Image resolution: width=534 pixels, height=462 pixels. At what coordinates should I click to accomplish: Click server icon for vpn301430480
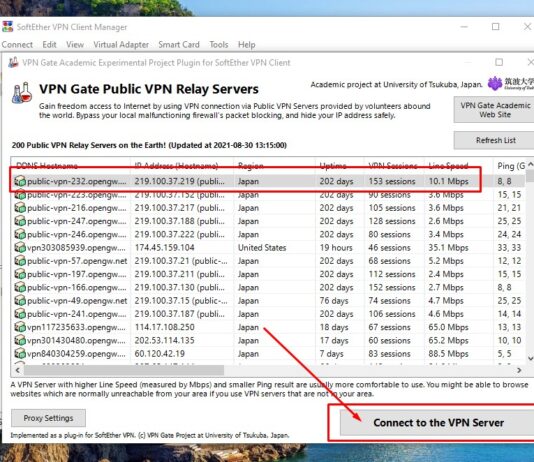(20, 340)
